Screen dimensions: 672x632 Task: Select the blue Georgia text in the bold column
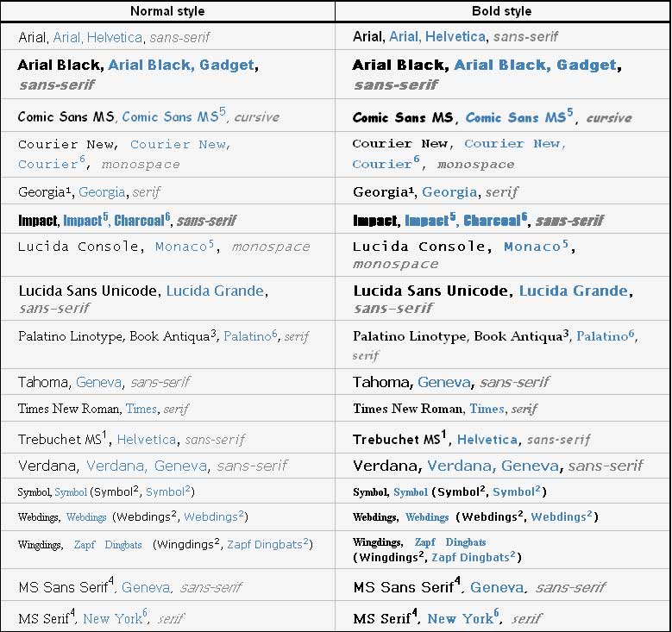(x=449, y=192)
